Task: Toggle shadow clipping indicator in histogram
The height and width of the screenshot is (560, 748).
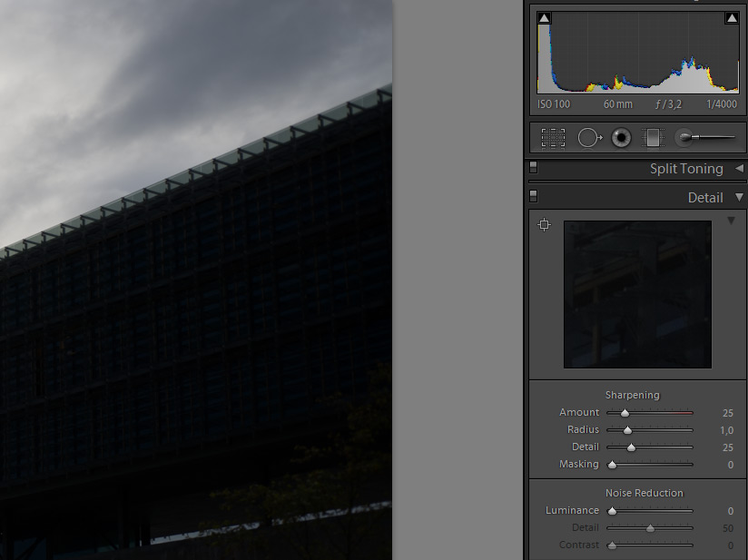Action: (x=545, y=18)
